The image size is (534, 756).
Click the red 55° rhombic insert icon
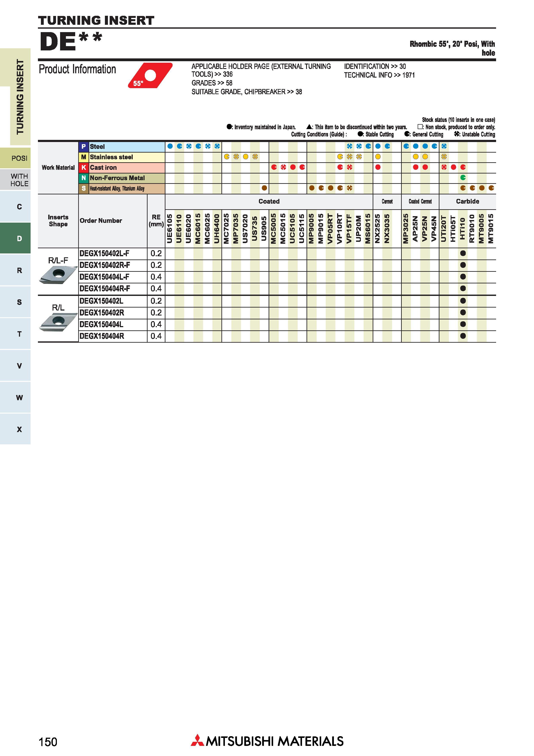point(150,75)
